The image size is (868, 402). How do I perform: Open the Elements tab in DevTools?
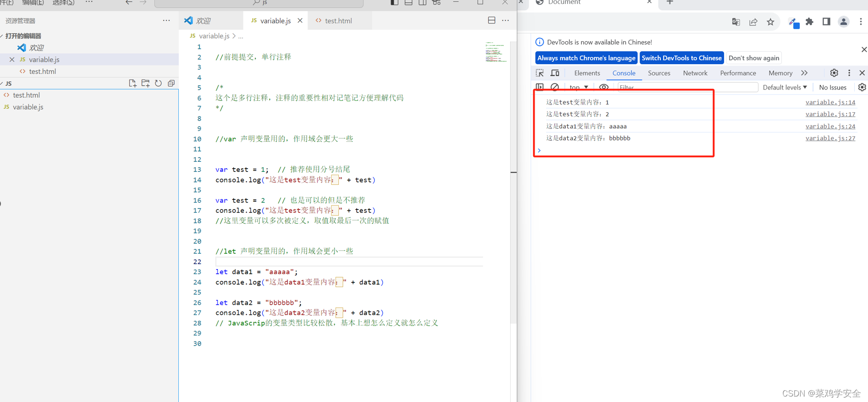point(587,73)
